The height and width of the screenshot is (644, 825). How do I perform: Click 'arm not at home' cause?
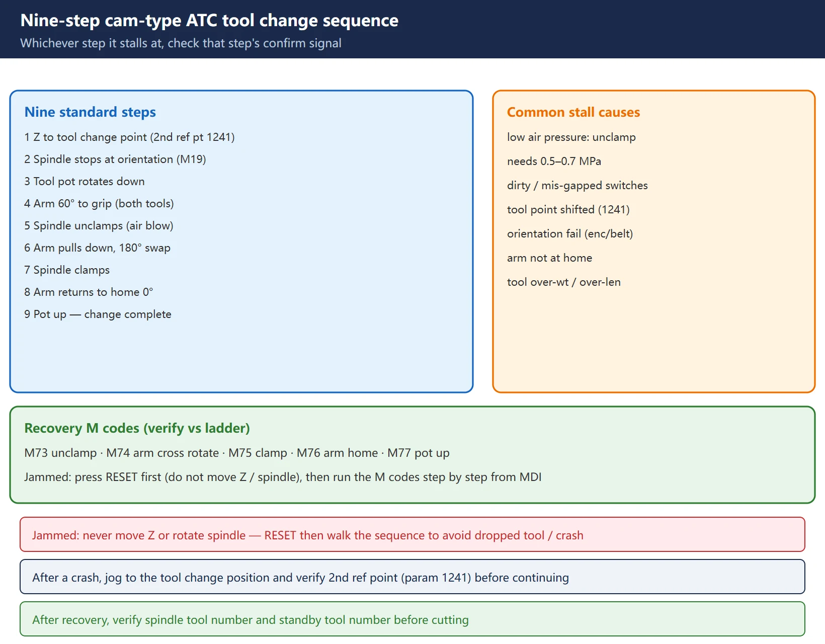click(x=550, y=258)
